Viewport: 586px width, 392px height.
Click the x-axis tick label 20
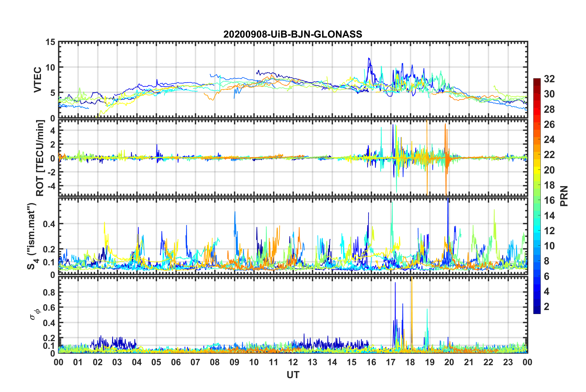pos(449,362)
